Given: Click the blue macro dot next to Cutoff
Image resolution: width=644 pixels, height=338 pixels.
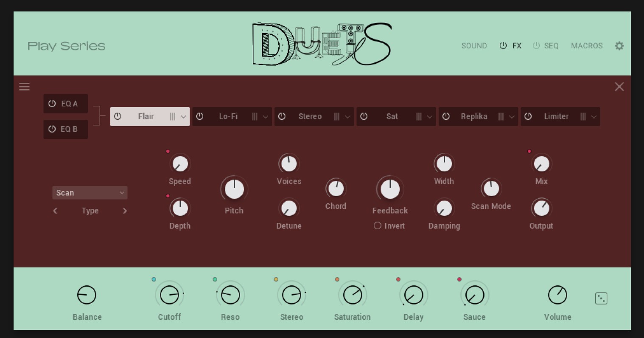Looking at the screenshot, I should pos(154,279).
